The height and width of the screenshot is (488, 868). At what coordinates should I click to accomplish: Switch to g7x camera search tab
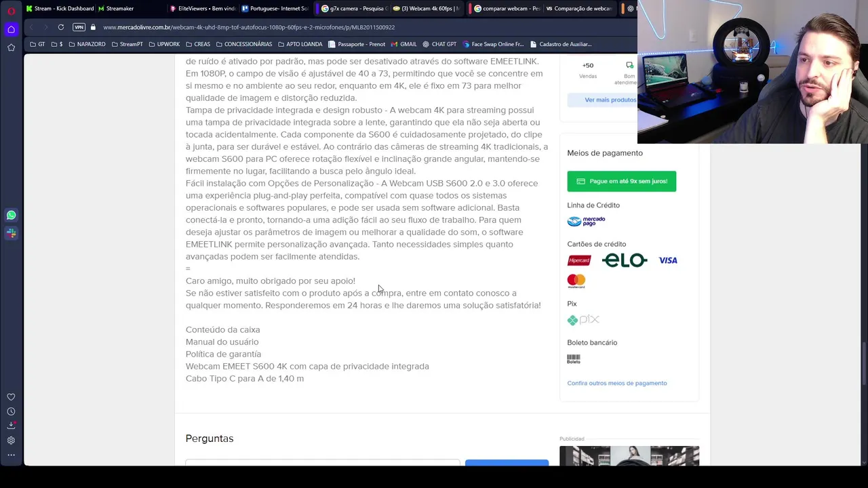tap(355, 9)
